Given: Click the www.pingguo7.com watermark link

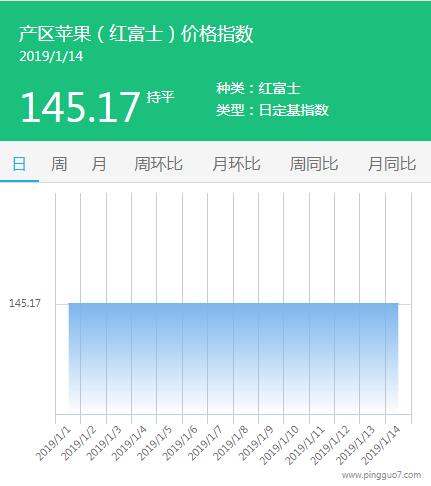Looking at the screenshot, I should (381, 475).
